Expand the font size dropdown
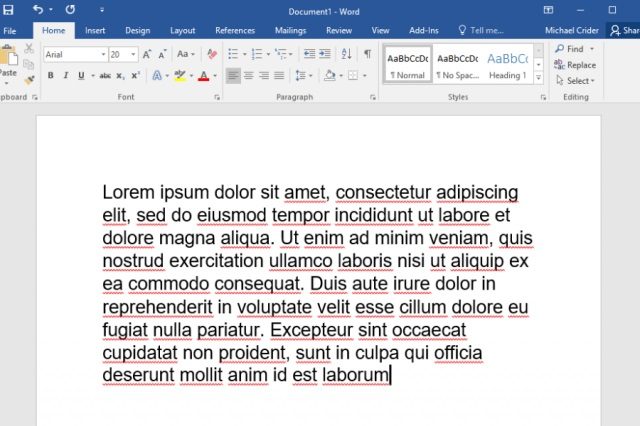This screenshot has height=426, width=640. point(133,54)
